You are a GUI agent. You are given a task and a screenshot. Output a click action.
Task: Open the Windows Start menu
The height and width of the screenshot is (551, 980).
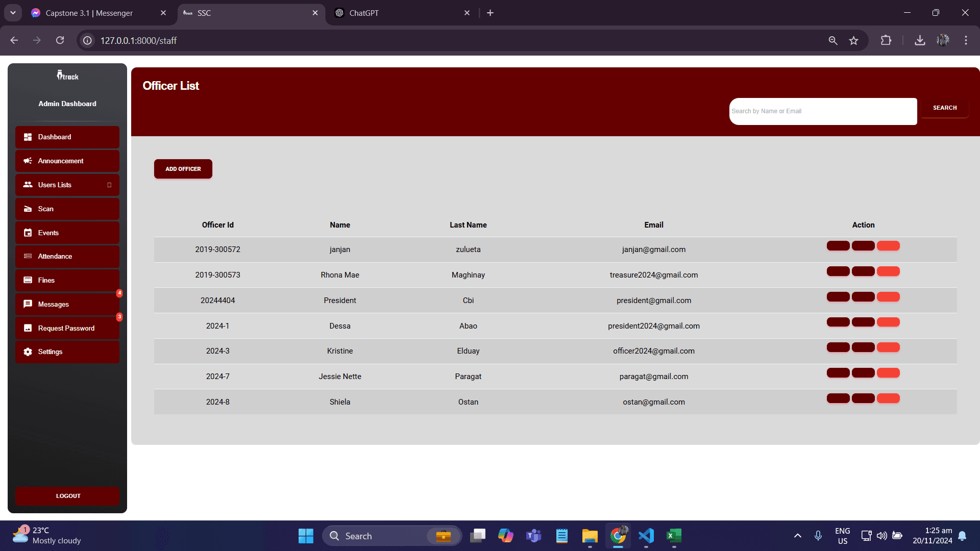pyautogui.click(x=306, y=536)
